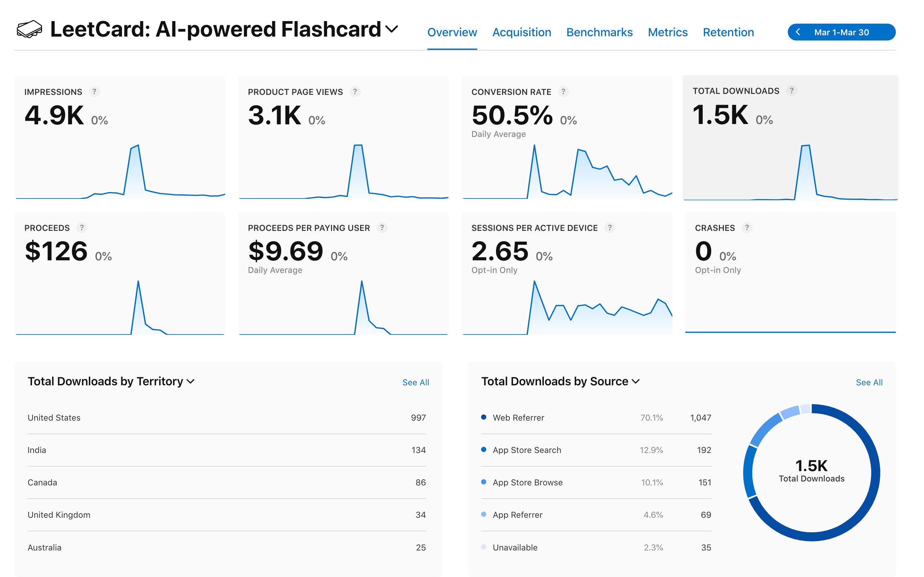
Task: Click the 1,047 Web Referrer download count
Action: click(700, 418)
